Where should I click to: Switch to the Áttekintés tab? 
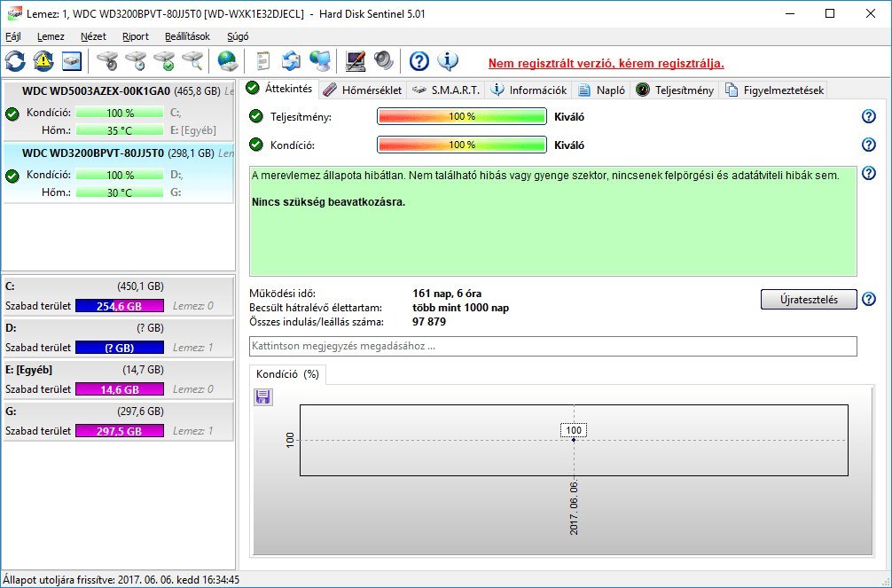click(280, 89)
